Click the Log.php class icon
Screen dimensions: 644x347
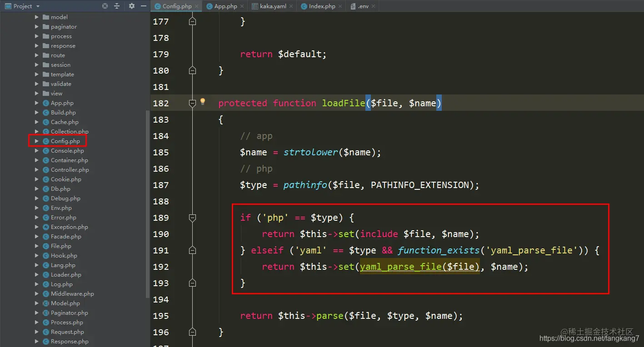point(46,284)
